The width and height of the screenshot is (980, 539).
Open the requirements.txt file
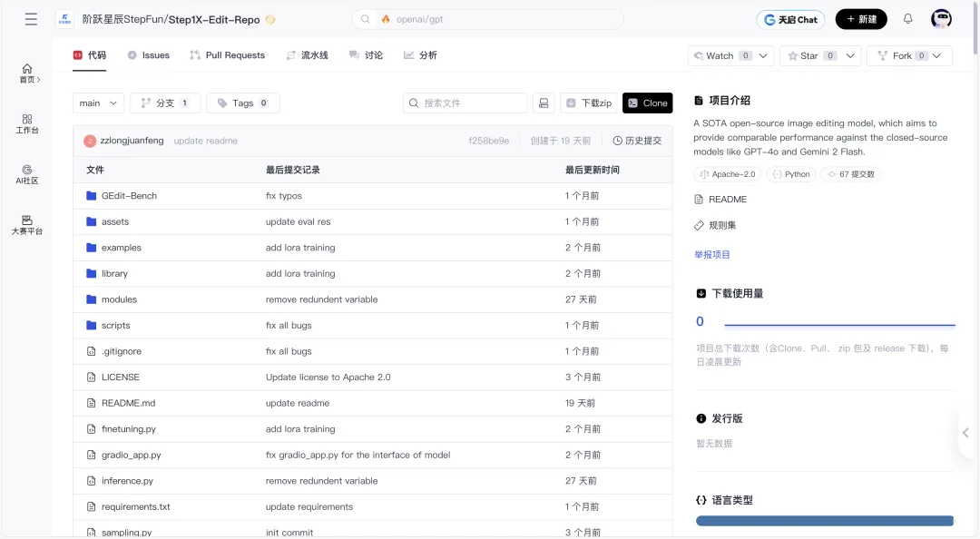(x=135, y=507)
